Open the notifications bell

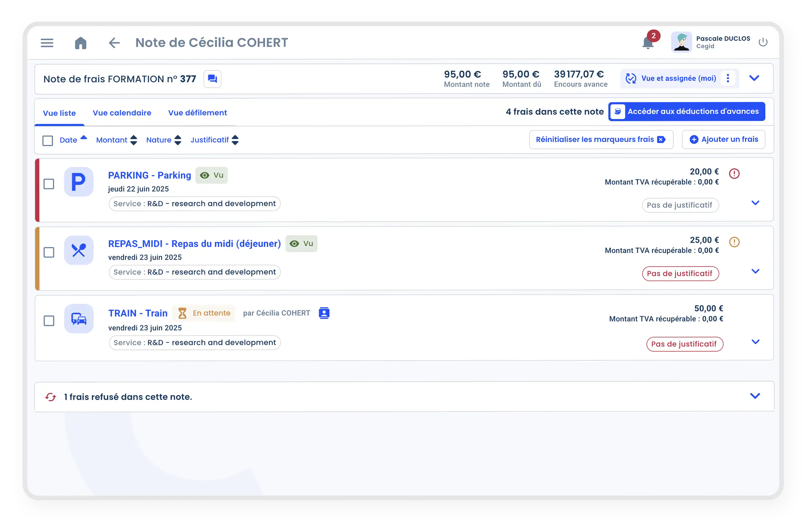coord(648,43)
